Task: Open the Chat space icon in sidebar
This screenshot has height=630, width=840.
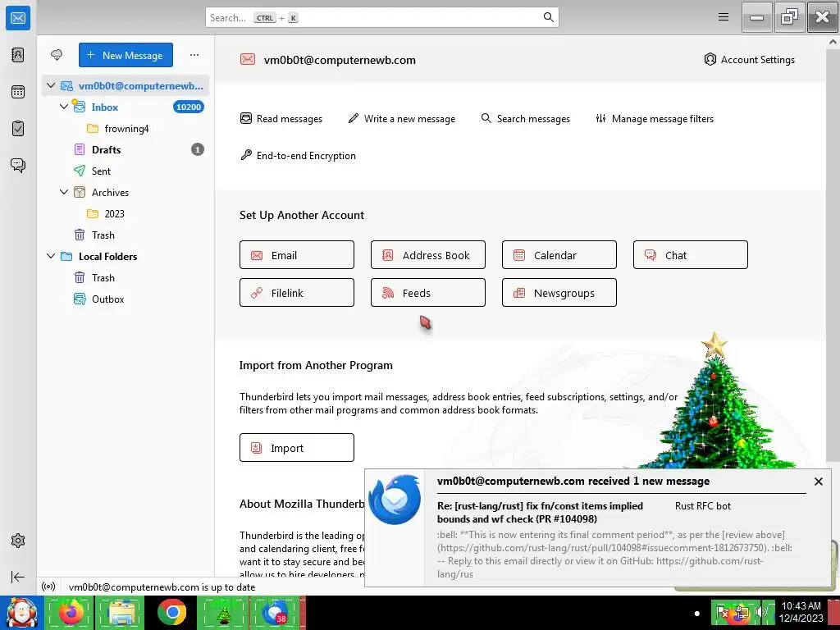Action: click(x=18, y=165)
